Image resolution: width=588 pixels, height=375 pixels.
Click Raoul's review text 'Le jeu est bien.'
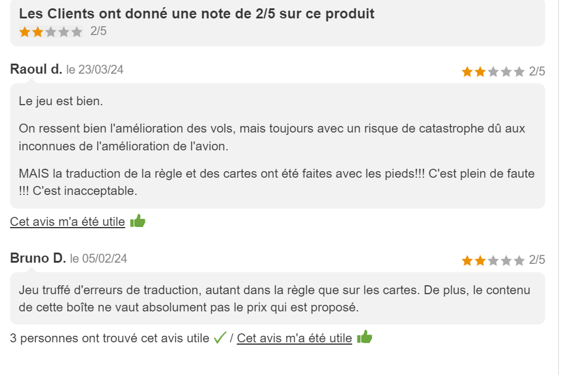[61, 102]
